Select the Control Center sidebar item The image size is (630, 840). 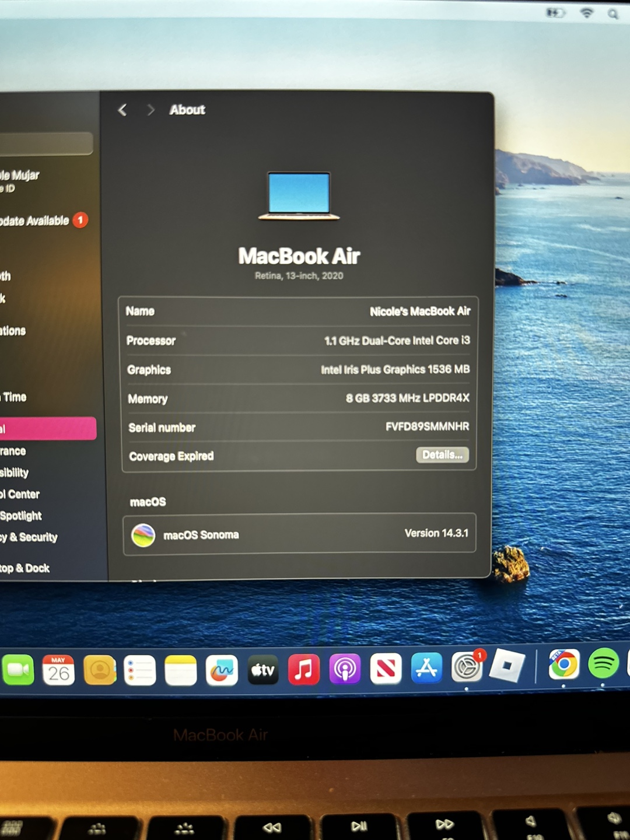pyautogui.click(x=20, y=494)
